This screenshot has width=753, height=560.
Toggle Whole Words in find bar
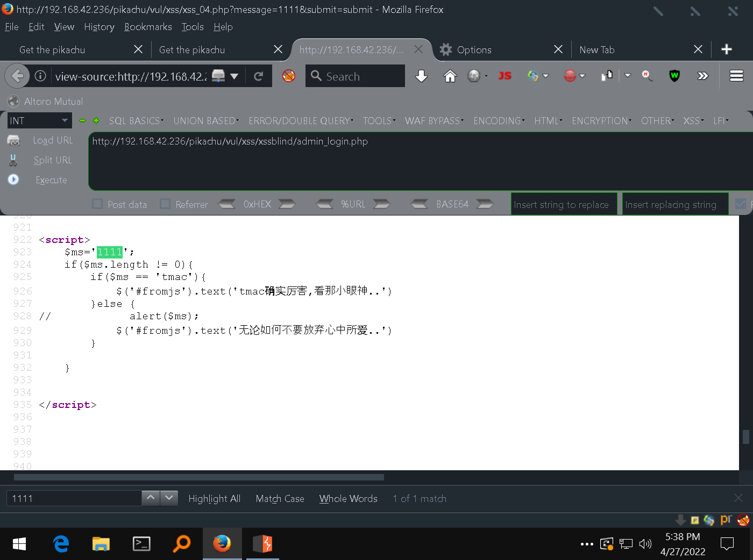point(348,499)
